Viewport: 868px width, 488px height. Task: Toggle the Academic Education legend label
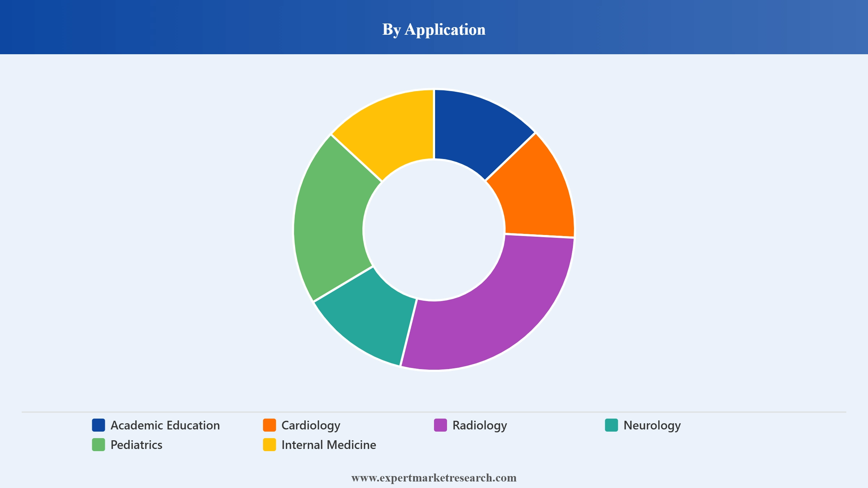(x=165, y=425)
